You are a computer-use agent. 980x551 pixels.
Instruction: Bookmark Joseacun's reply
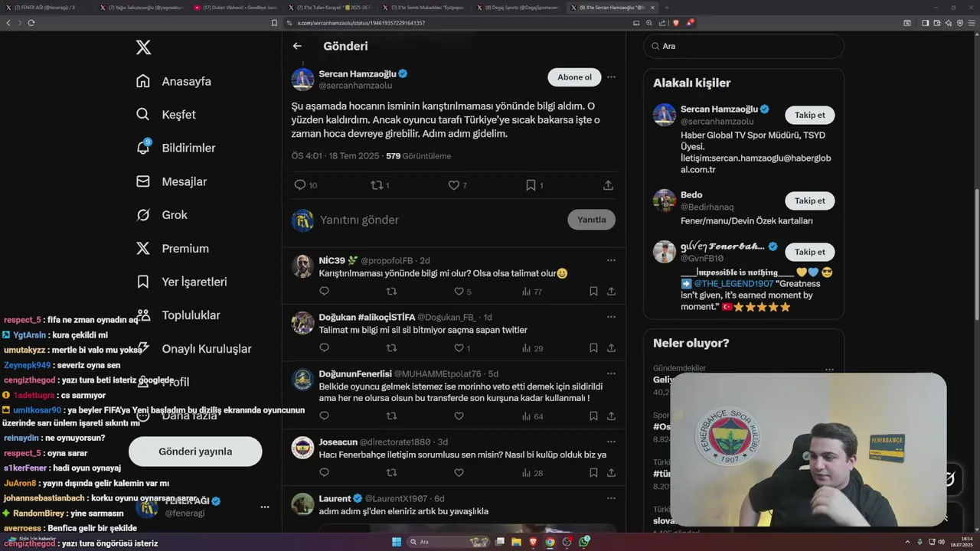[593, 473]
